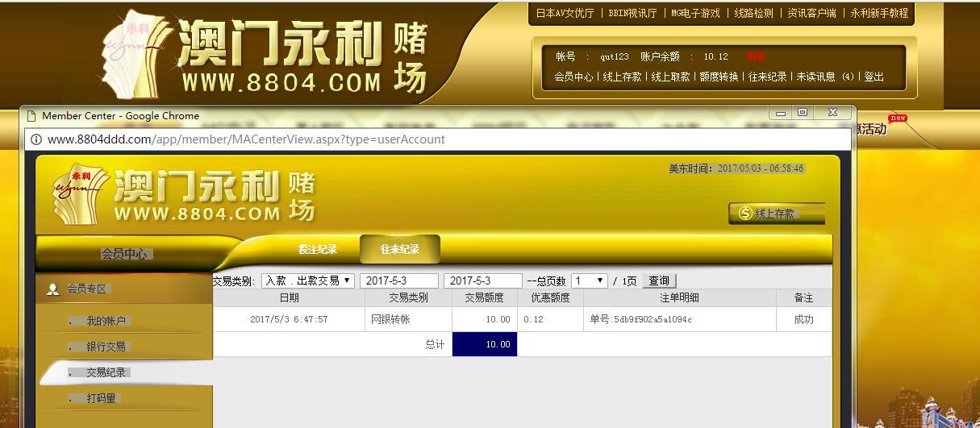Click the 账户余额 10.12 balance value
The height and width of the screenshot is (428, 980).
(715, 56)
